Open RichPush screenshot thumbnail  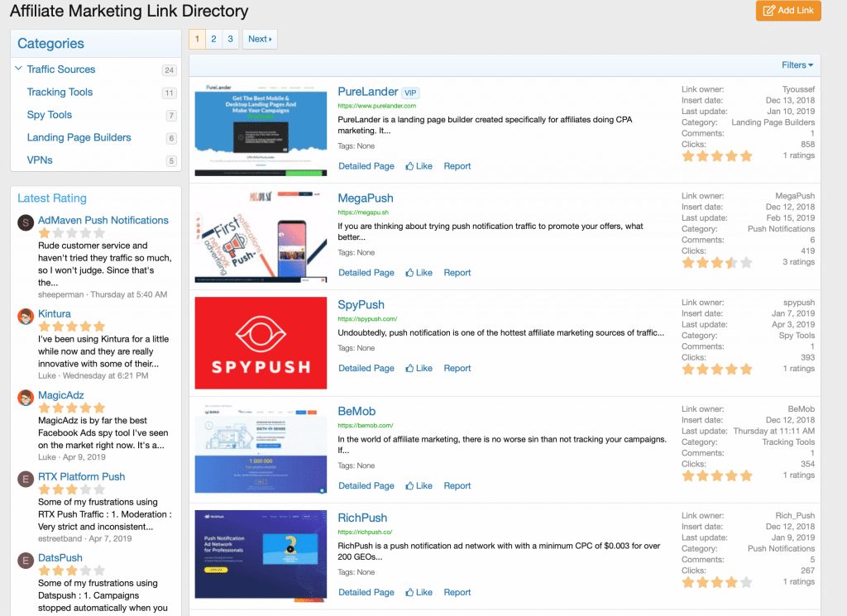pos(261,555)
